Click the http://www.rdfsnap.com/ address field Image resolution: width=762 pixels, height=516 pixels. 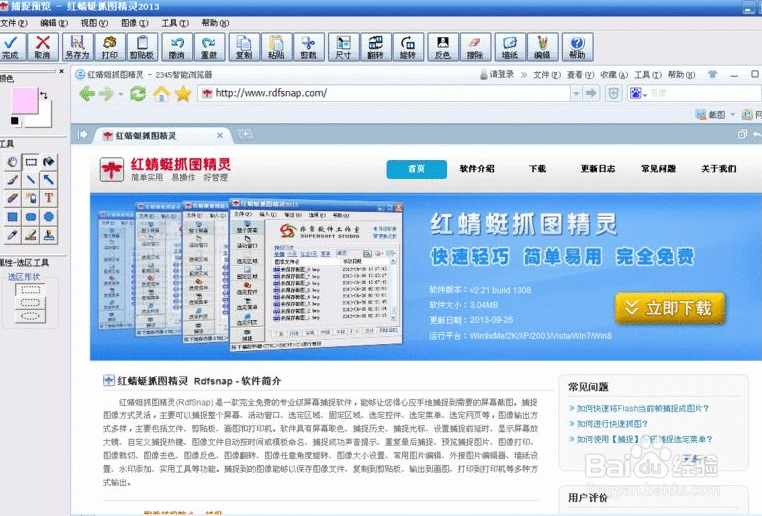tap(384, 93)
